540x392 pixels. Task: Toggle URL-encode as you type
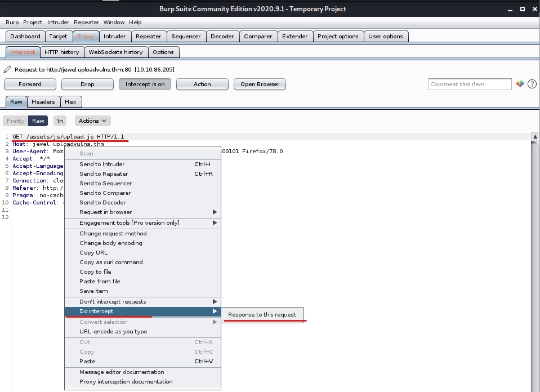(142, 331)
